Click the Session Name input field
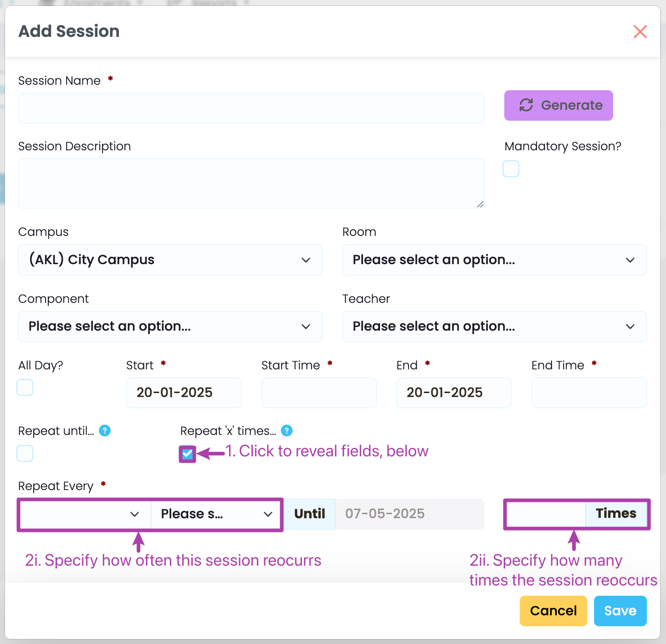This screenshot has height=644, width=666. coord(251,108)
